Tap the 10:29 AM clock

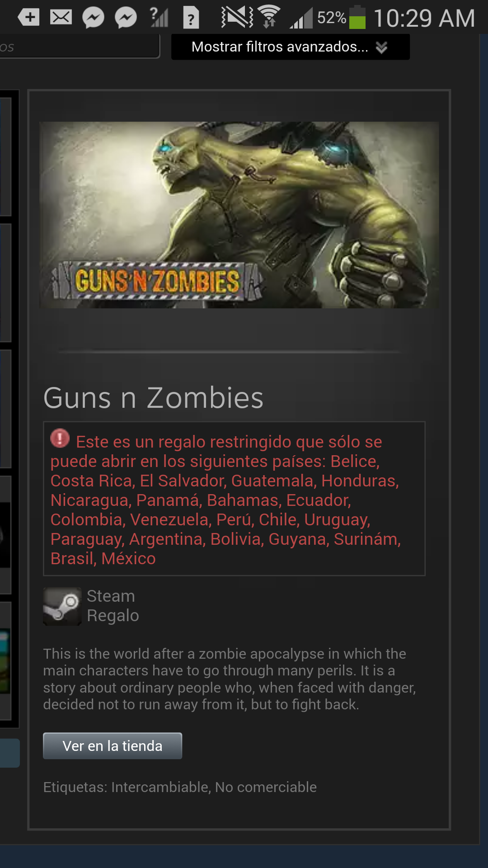pos(424,18)
